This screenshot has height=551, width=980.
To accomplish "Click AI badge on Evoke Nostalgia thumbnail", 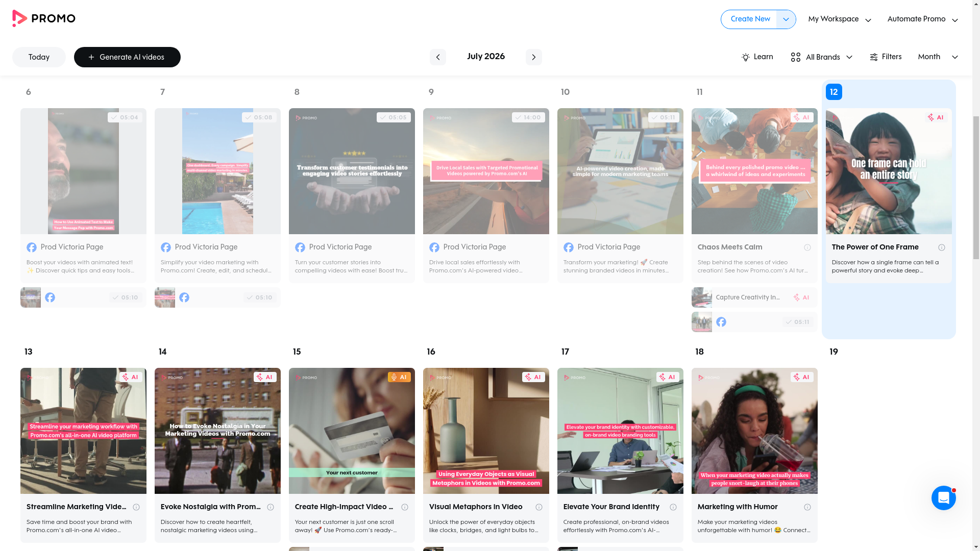I will pyautogui.click(x=265, y=377).
